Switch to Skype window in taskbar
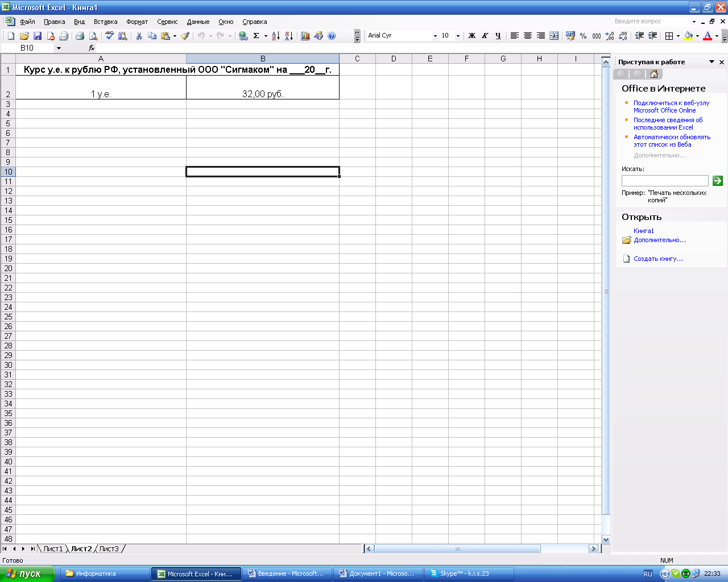The image size is (728, 582). tap(470, 573)
